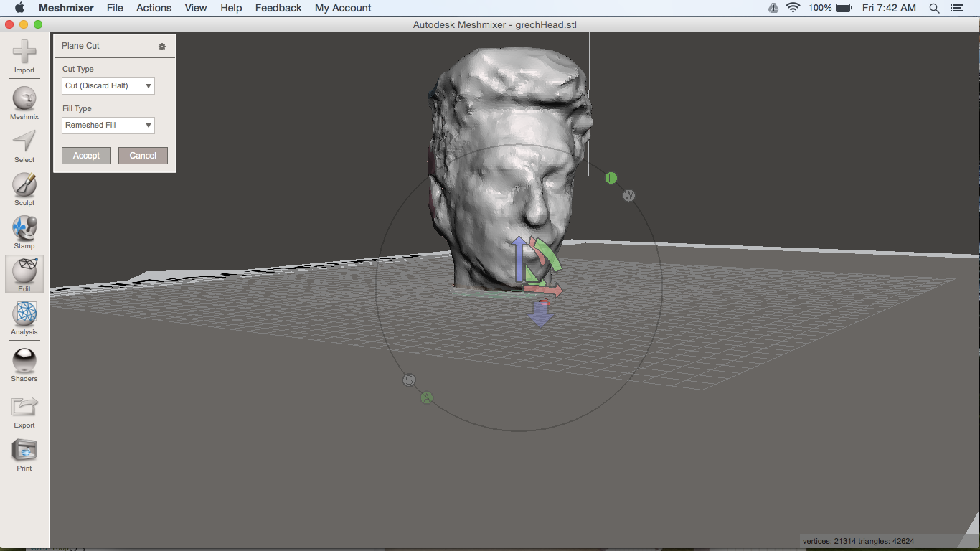This screenshot has height=551, width=980.
Task: Accept the plane cut
Action: [x=86, y=156]
